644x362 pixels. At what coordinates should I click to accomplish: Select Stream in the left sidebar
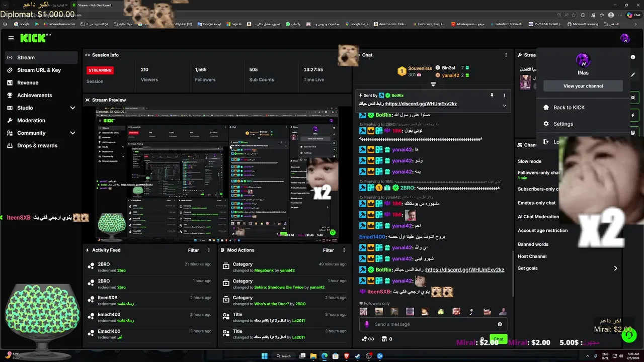(41, 57)
